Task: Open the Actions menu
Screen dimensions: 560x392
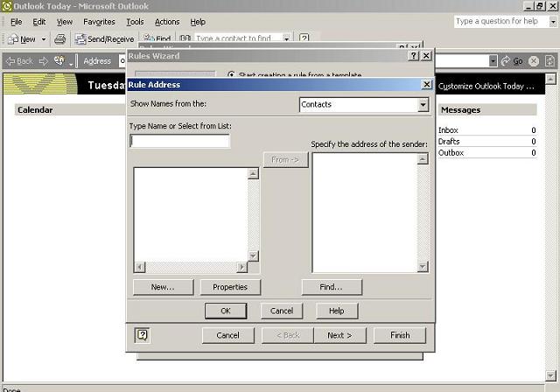Action: tap(167, 22)
